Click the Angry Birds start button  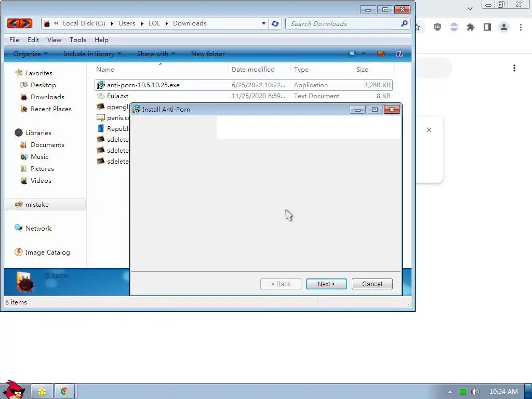pyautogui.click(x=13, y=390)
